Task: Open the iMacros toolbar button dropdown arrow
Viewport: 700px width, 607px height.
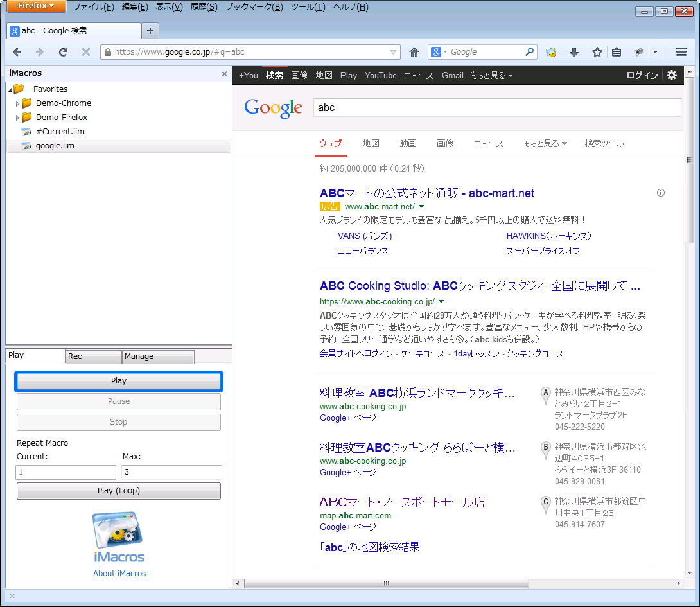Action: coord(655,52)
